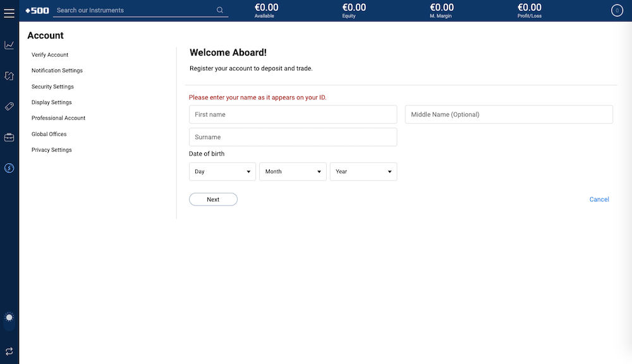
Task: Click the Account page heading
Action: [x=46, y=35]
